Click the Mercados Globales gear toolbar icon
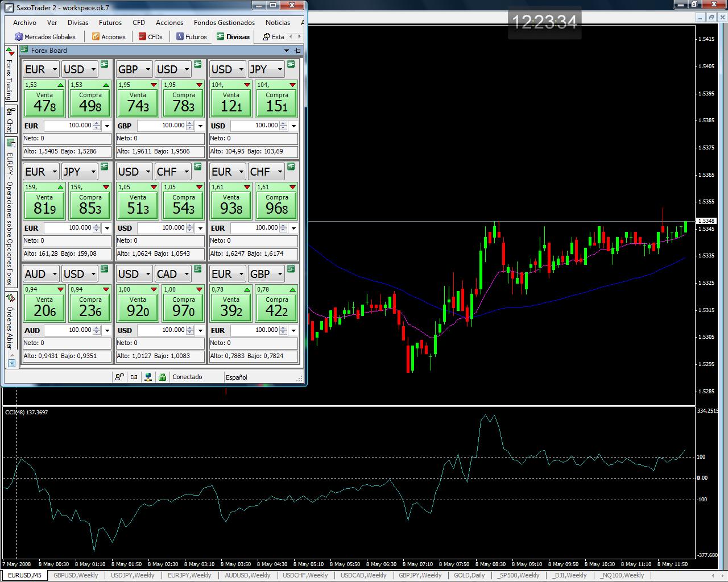The width and height of the screenshot is (728, 582). pos(19,37)
